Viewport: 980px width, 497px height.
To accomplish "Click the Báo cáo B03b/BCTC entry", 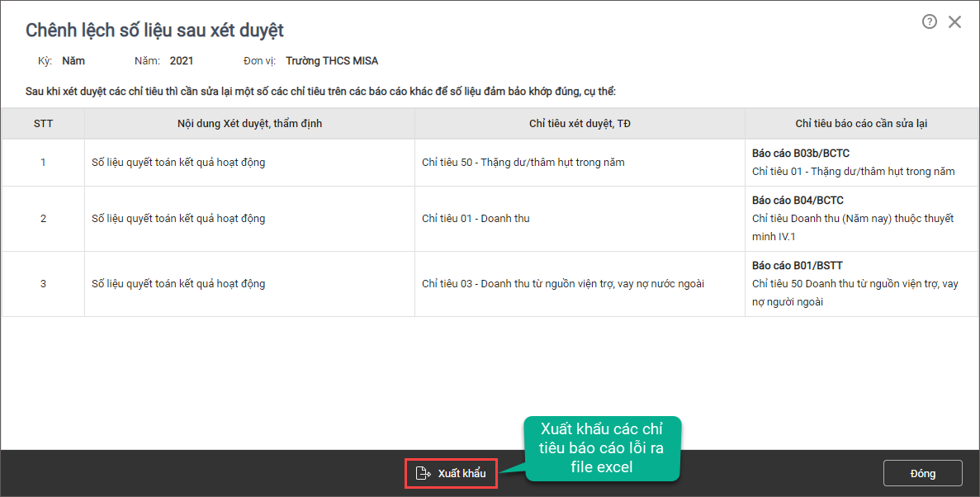I will [801, 154].
